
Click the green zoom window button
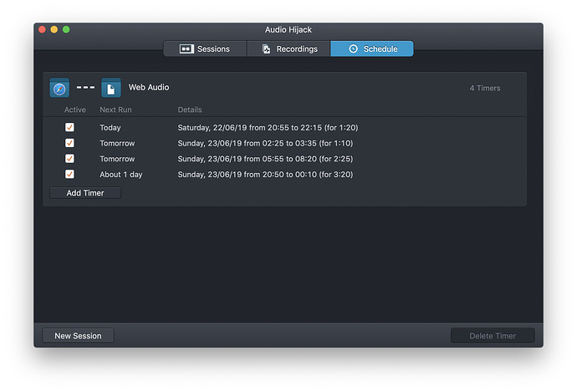point(66,29)
